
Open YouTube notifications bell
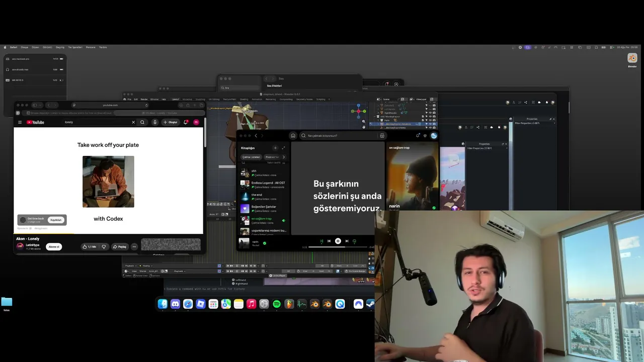[186, 122]
